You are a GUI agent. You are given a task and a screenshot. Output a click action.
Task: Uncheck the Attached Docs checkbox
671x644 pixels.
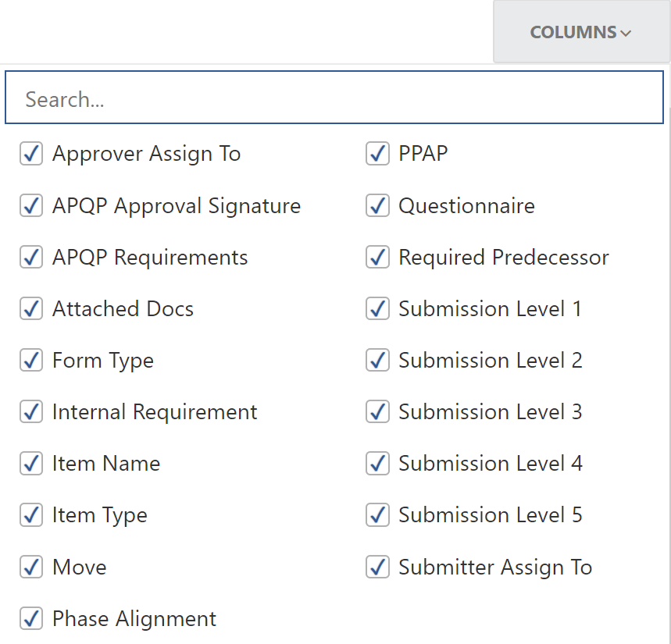30,308
